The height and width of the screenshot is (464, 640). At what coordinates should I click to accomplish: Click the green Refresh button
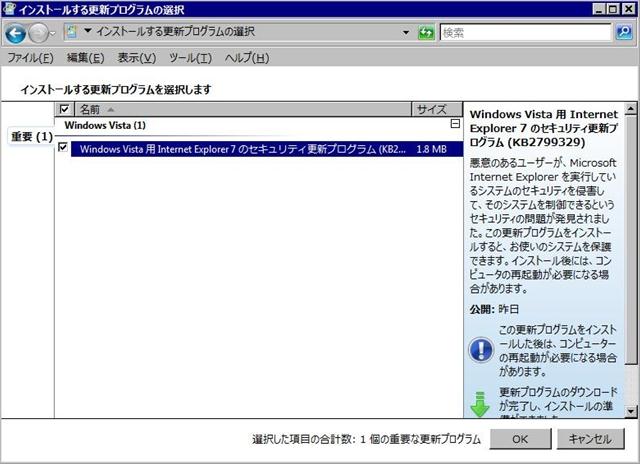(426, 33)
